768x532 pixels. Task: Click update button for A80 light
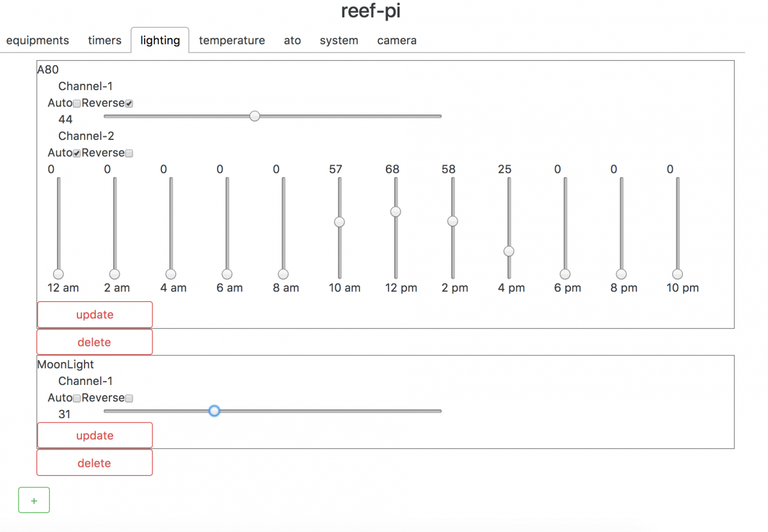tap(95, 315)
